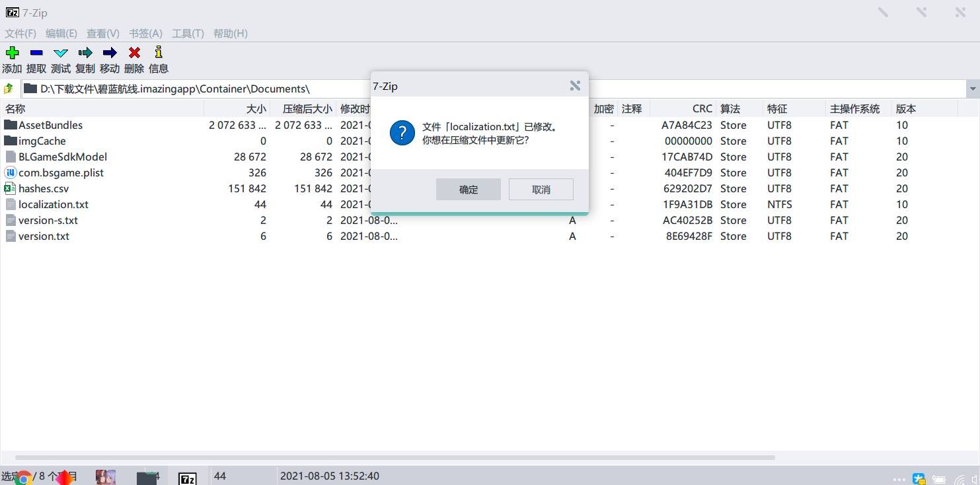The image size is (980, 485).
Task: Click the Move (移动) toolbar icon
Action: (110, 53)
